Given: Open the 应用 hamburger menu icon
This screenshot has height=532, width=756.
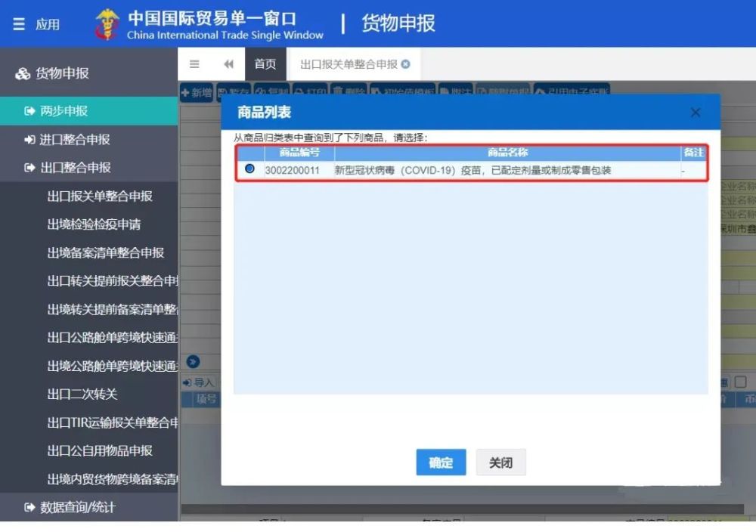Looking at the screenshot, I should click(x=19, y=24).
